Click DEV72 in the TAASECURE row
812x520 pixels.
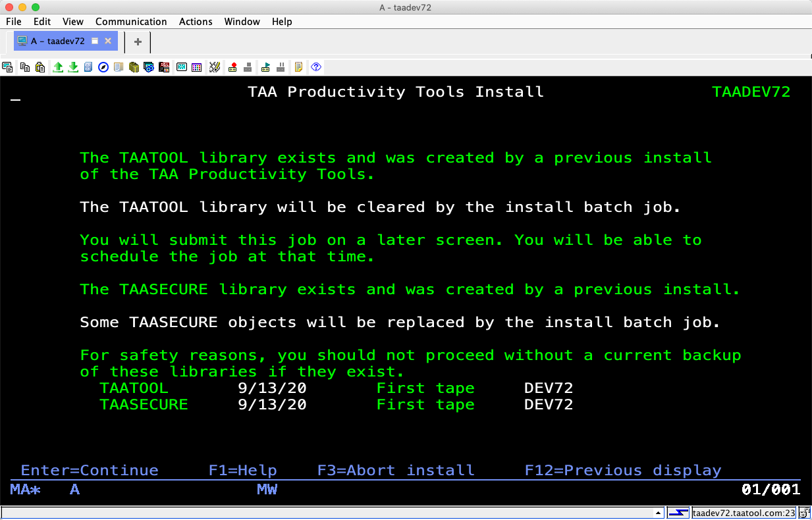pyautogui.click(x=549, y=405)
